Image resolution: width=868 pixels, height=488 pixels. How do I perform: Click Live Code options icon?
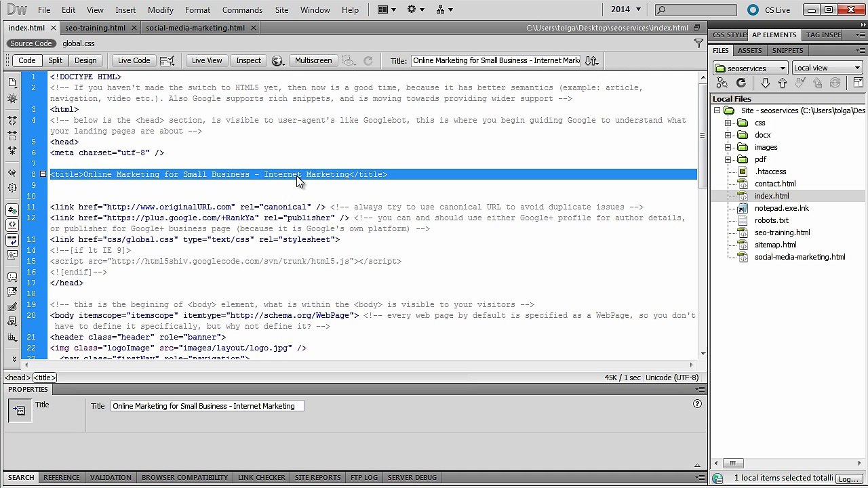[x=167, y=61]
